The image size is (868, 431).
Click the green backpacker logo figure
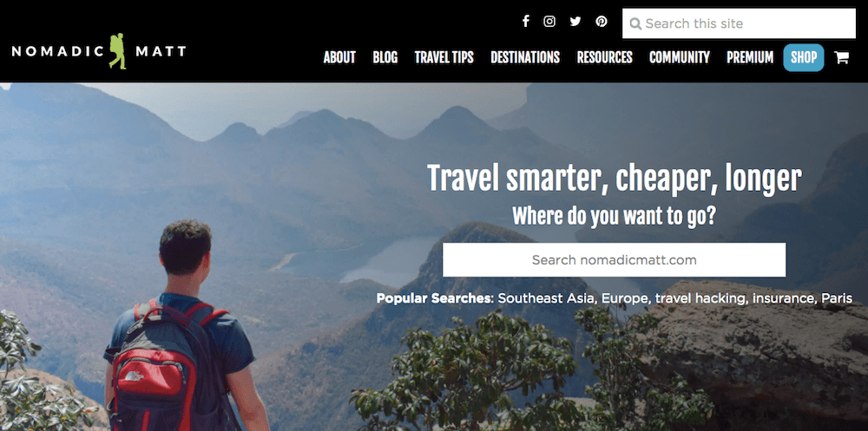point(117,51)
